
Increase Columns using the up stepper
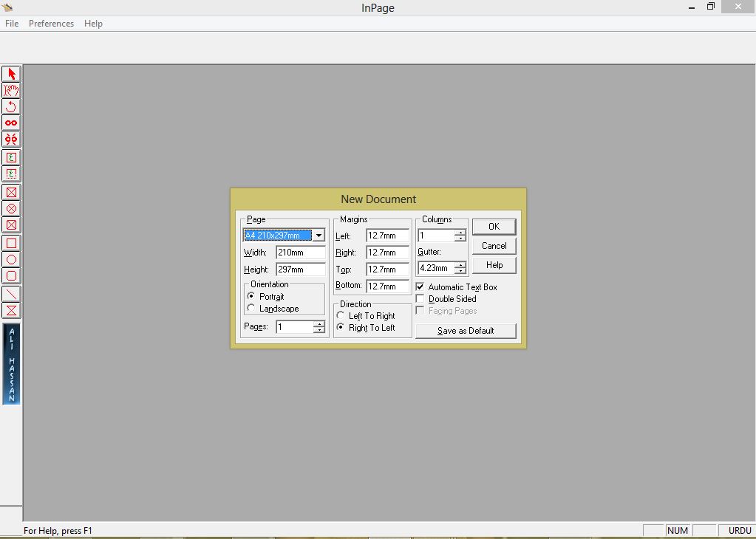pyautogui.click(x=460, y=232)
